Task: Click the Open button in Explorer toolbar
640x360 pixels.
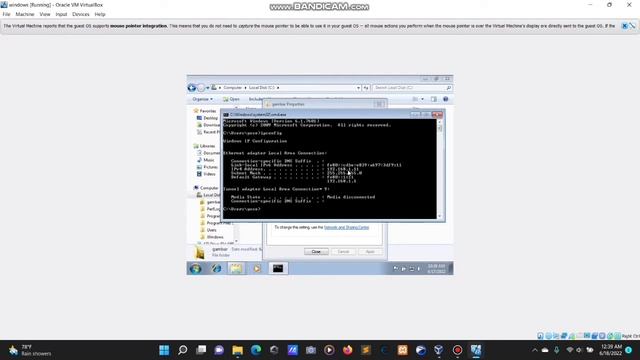Action: (x=231, y=99)
